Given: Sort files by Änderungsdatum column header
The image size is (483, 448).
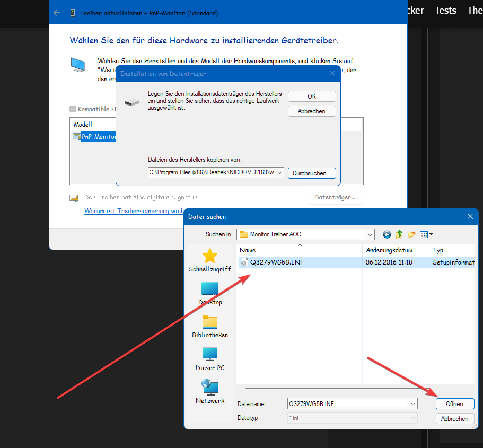Looking at the screenshot, I should 396,250.
